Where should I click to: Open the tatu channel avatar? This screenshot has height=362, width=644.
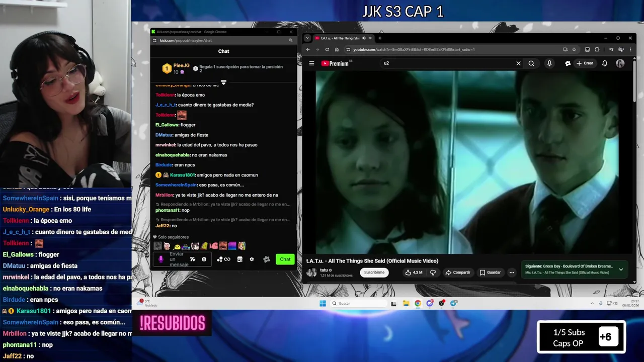pos(311,273)
